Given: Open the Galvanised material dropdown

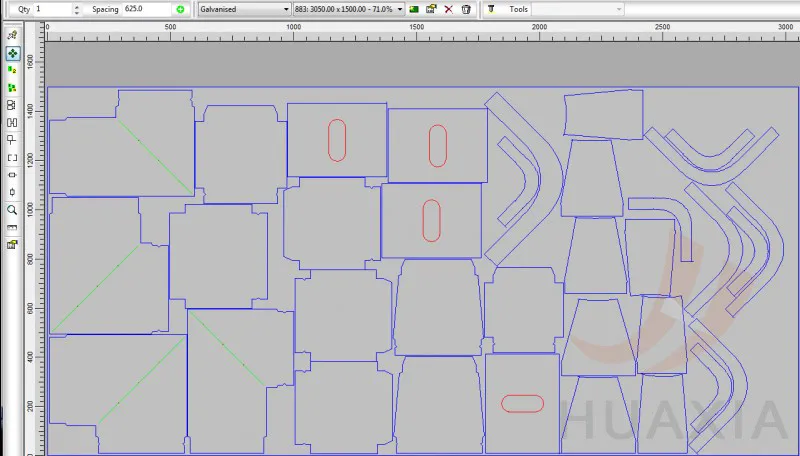Looking at the screenshot, I should [244, 9].
